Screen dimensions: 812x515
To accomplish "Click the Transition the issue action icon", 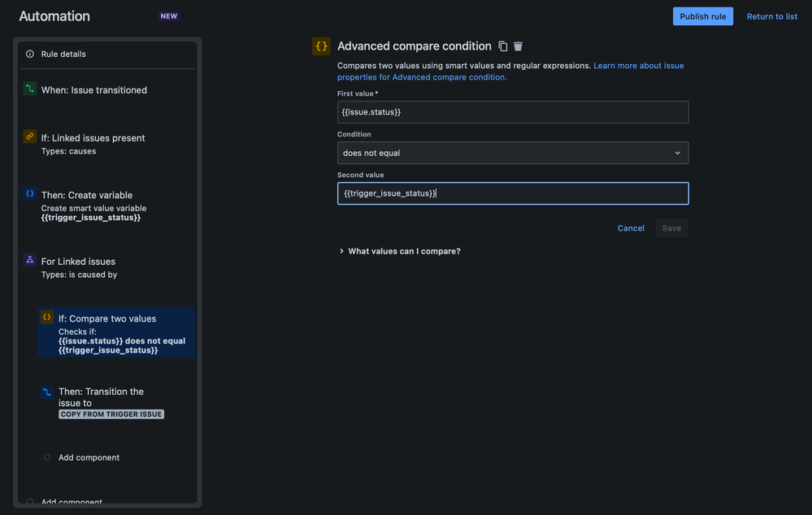I will click(47, 392).
